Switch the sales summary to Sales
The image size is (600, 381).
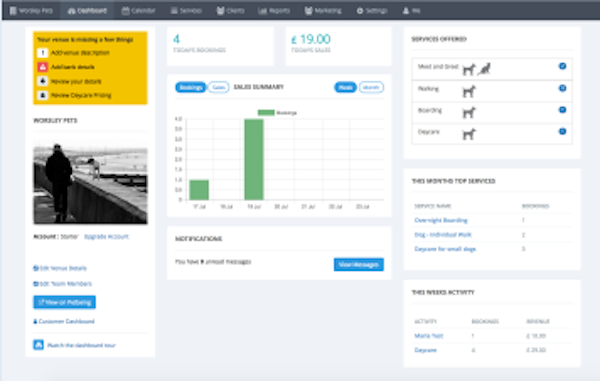pos(218,87)
